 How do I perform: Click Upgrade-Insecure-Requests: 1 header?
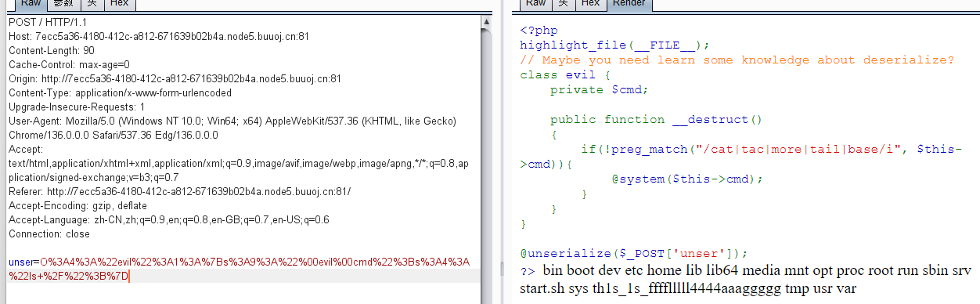pyautogui.click(x=77, y=107)
